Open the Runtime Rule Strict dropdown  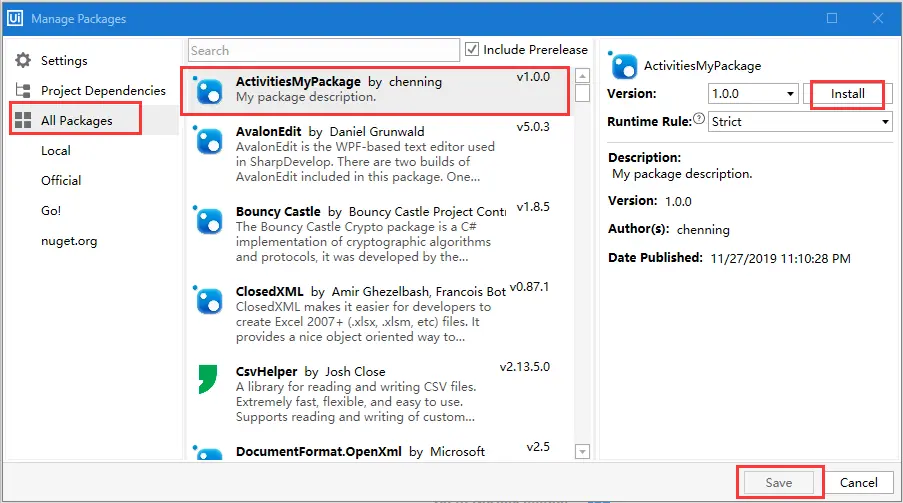800,122
